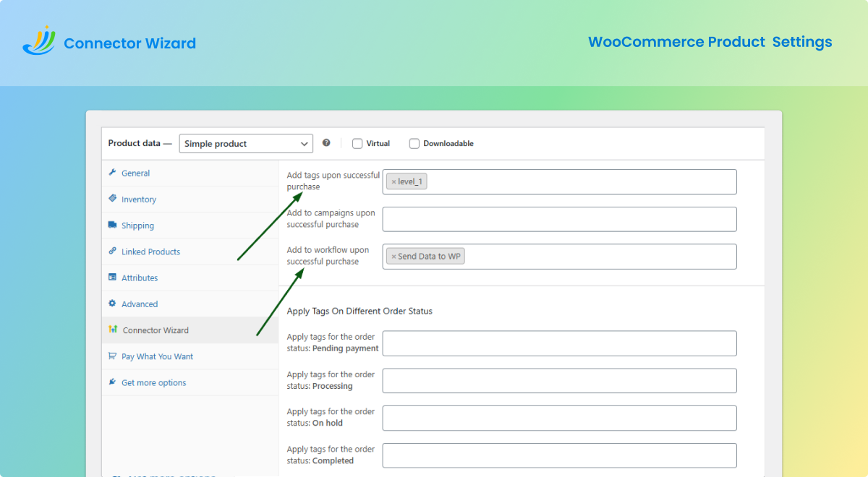
Task: Open the Shipping tab
Action: [190, 225]
